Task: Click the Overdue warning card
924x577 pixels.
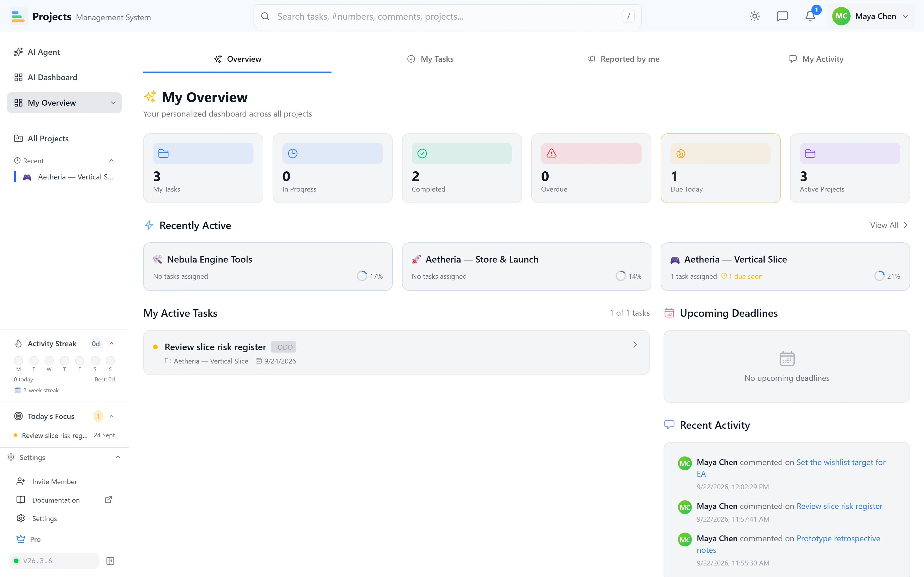Action: pos(591,168)
